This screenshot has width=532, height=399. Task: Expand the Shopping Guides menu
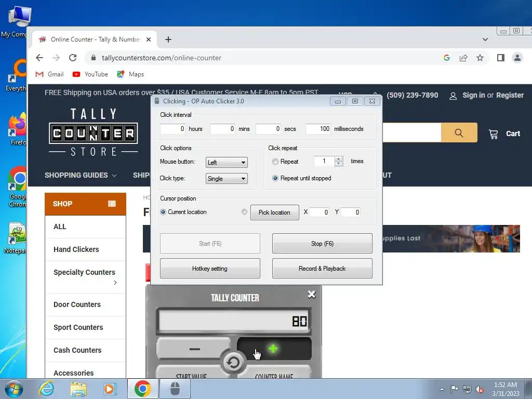(81, 175)
